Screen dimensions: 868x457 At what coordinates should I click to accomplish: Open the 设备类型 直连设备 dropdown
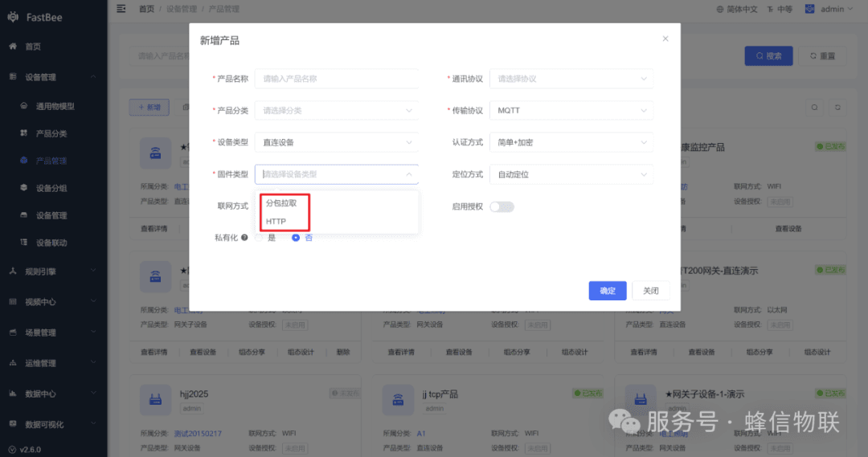pyautogui.click(x=337, y=142)
